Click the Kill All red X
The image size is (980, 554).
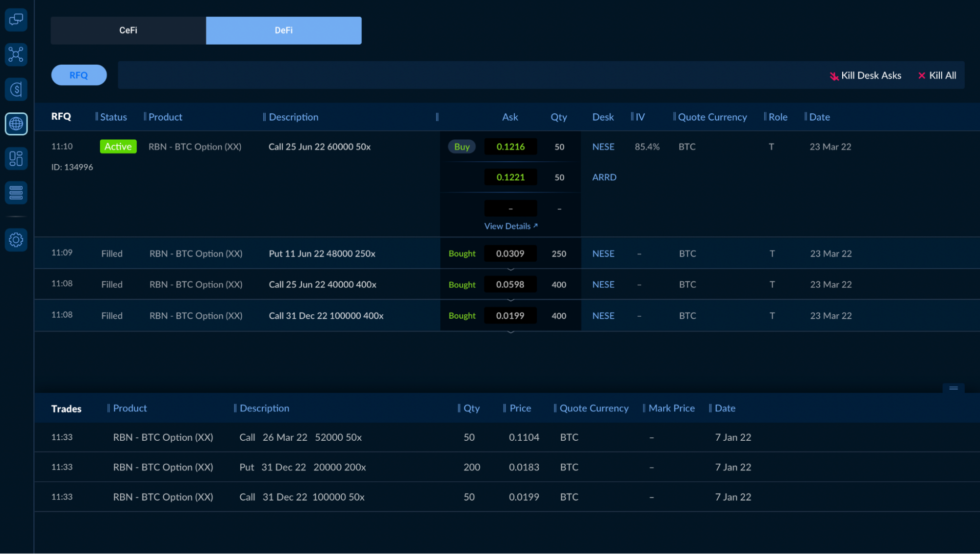922,76
